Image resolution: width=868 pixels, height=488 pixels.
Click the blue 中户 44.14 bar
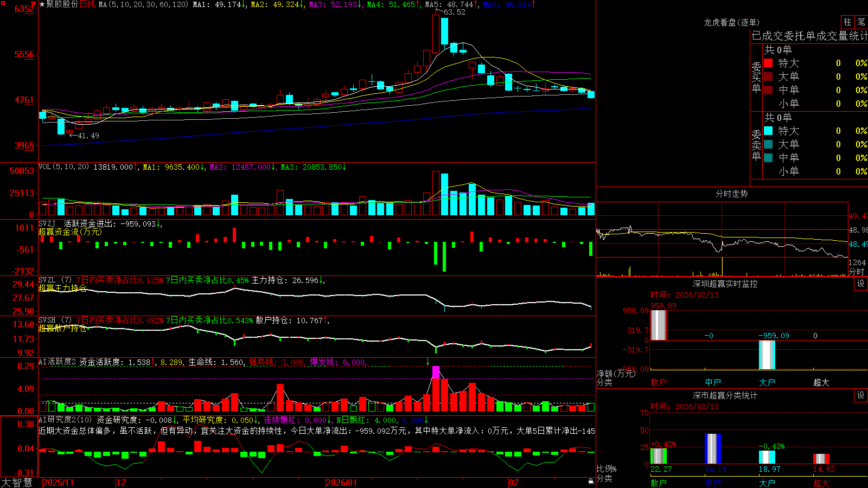tap(713, 449)
